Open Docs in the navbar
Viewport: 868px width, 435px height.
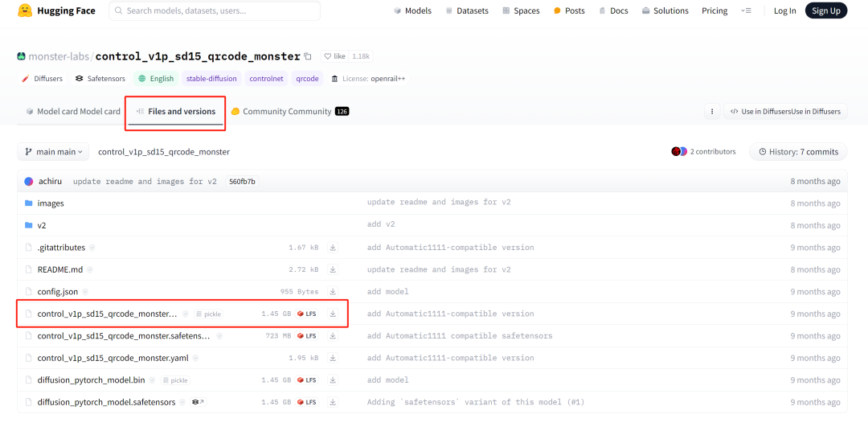[x=613, y=10]
